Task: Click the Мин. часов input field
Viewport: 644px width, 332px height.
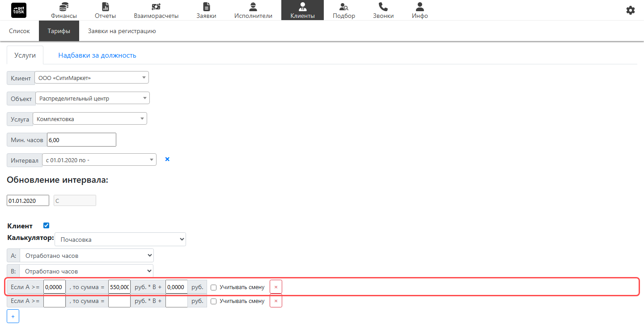Action: (x=81, y=140)
